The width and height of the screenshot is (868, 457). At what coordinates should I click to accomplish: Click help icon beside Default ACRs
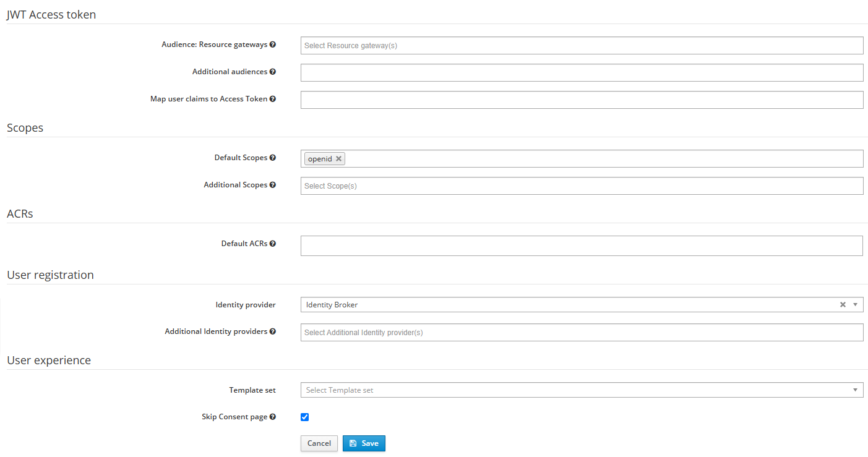tap(273, 244)
